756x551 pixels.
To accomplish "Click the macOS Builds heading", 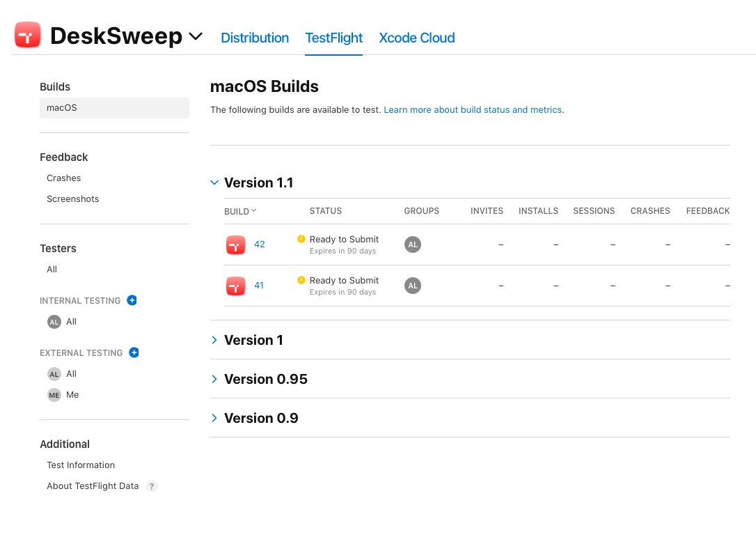I will tap(265, 86).
